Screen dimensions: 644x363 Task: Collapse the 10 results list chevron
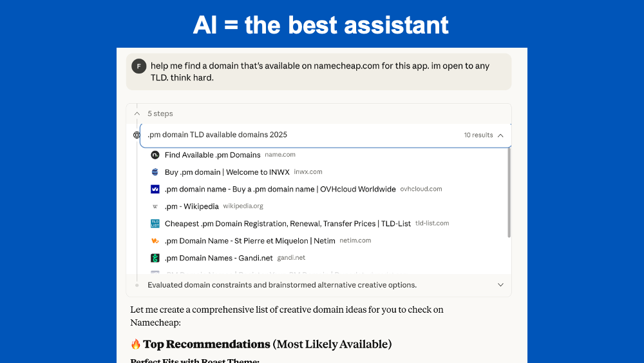(x=500, y=135)
